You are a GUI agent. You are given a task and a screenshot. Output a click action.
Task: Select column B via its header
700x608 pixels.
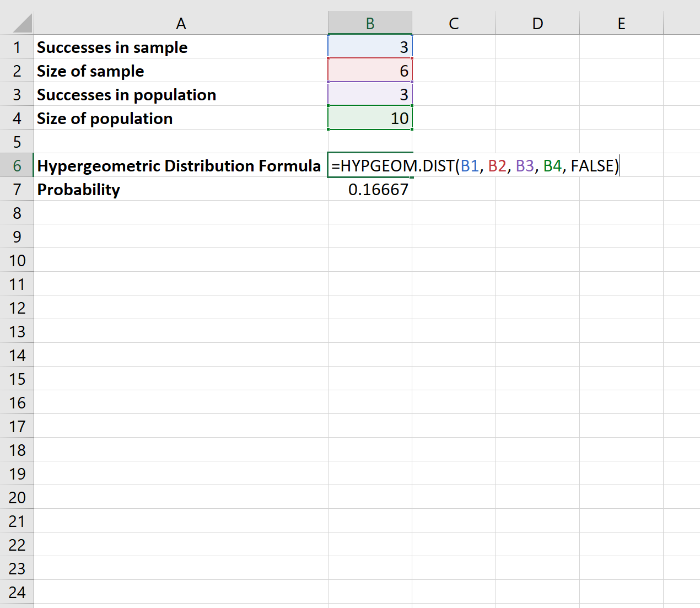pyautogui.click(x=369, y=23)
